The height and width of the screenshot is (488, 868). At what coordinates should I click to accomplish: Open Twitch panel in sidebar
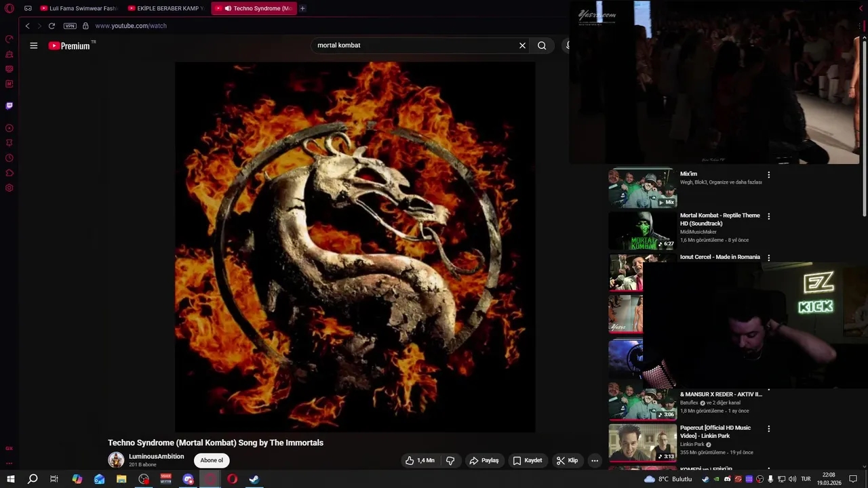pos(9,106)
